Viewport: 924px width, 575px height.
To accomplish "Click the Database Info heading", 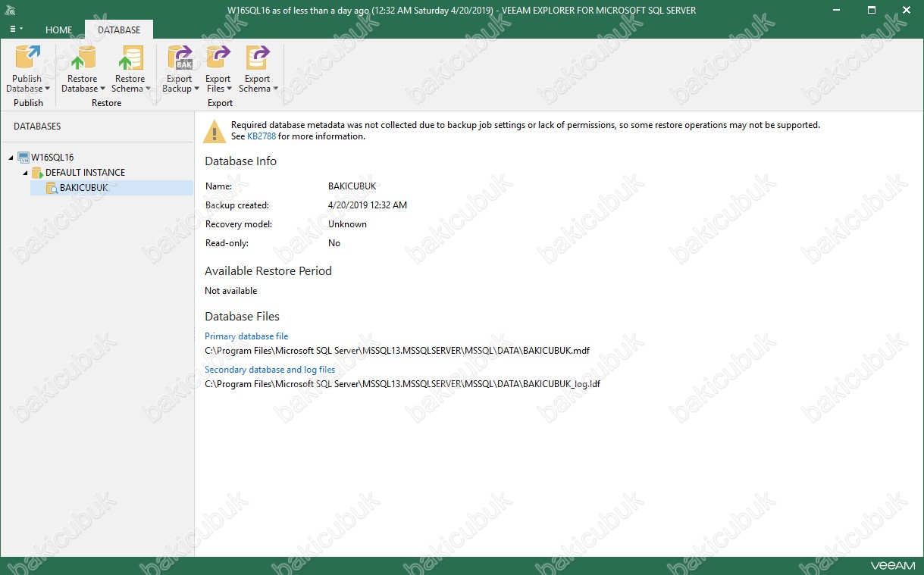I will [241, 161].
